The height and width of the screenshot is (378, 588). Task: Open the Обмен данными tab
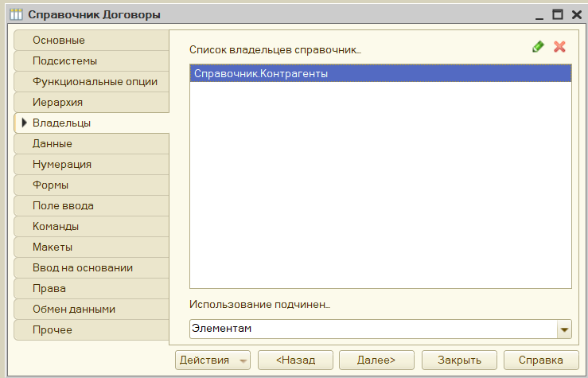92,309
